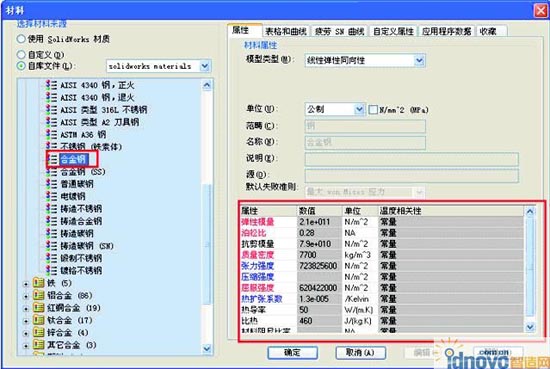Image resolution: width=550 pixels, height=369 pixels.
Task: Open the 收藏 tab
Action: pyautogui.click(x=491, y=32)
